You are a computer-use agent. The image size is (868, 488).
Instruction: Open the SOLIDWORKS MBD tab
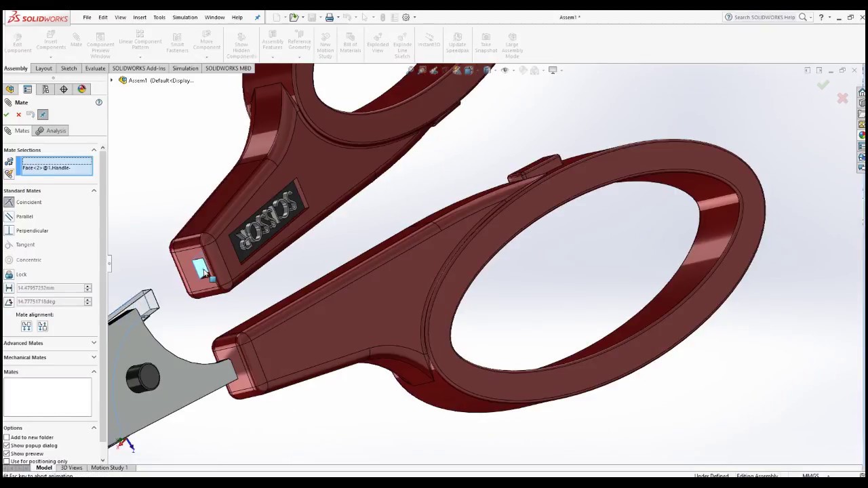pos(228,68)
